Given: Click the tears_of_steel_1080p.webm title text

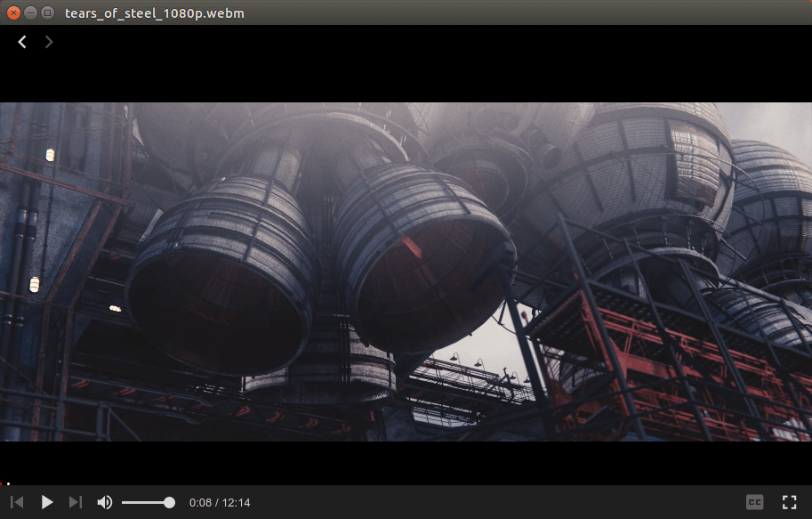Looking at the screenshot, I should pyautogui.click(x=154, y=13).
